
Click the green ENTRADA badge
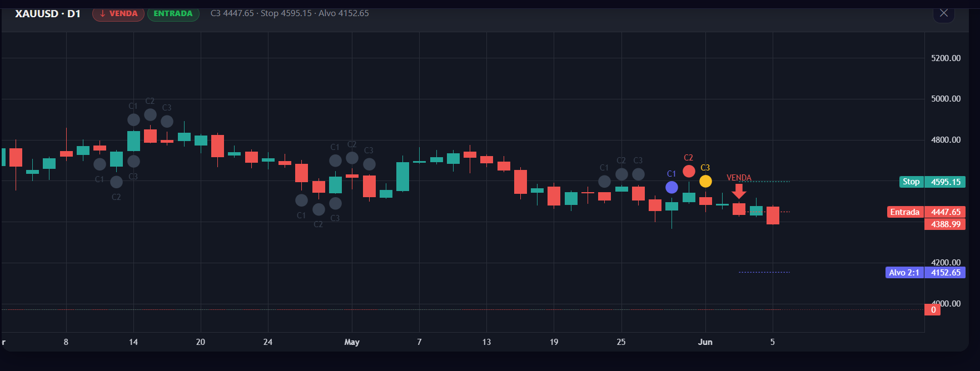[173, 13]
